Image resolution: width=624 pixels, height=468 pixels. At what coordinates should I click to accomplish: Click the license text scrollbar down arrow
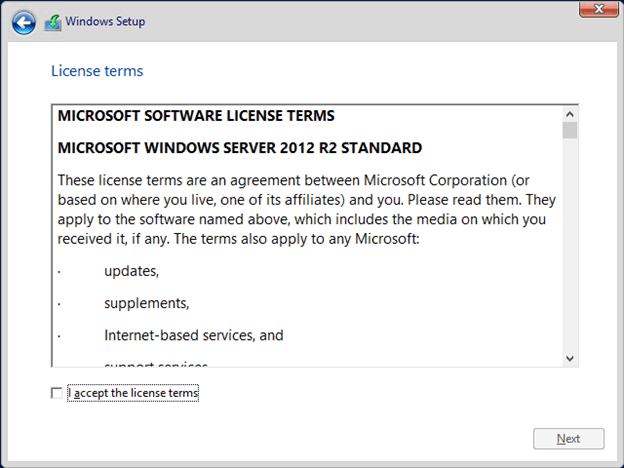coord(570,358)
